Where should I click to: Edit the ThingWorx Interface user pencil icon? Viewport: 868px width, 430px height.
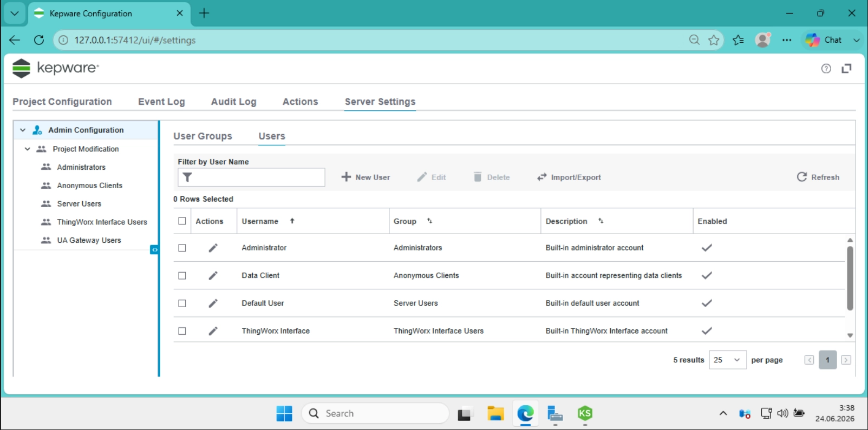pyautogui.click(x=213, y=331)
